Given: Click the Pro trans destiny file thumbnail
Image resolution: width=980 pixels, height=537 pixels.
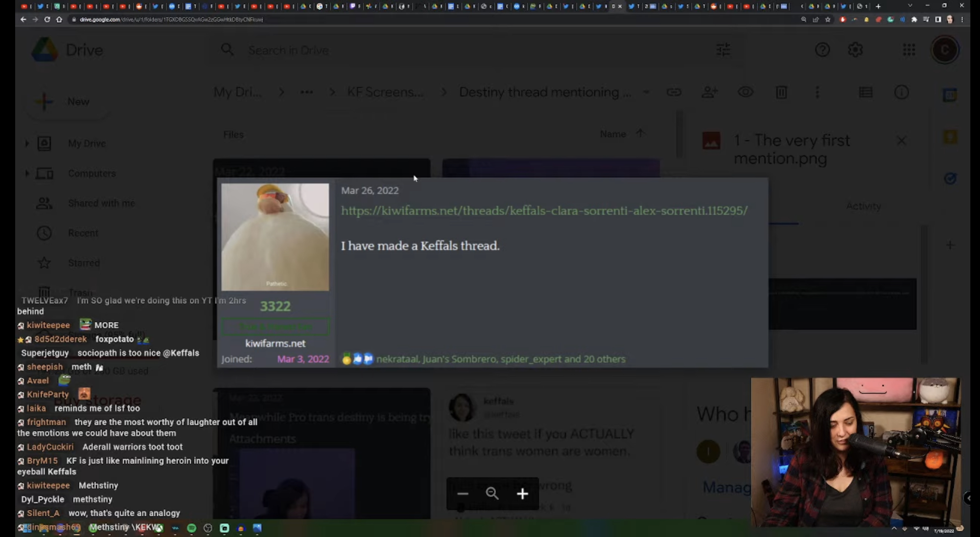Looking at the screenshot, I should click(x=321, y=453).
